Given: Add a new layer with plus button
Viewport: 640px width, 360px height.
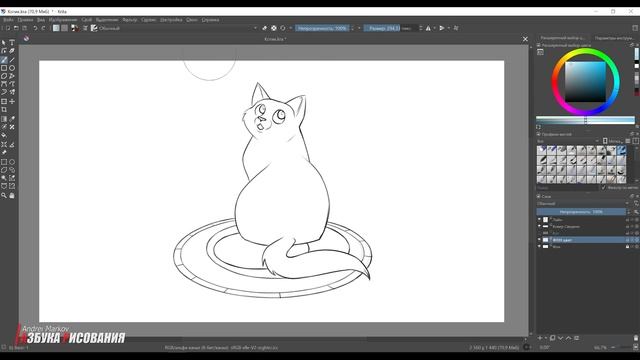Looking at the screenshot, I should (540, 338).
